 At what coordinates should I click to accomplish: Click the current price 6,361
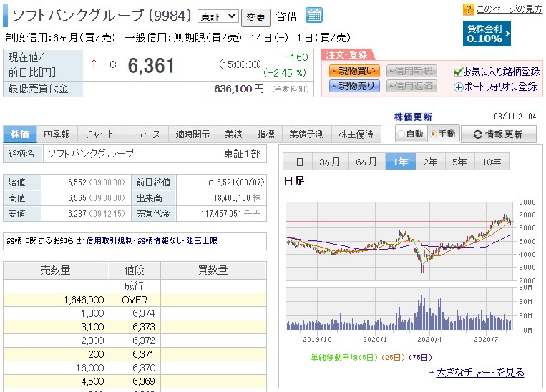(x=151, y=66)
